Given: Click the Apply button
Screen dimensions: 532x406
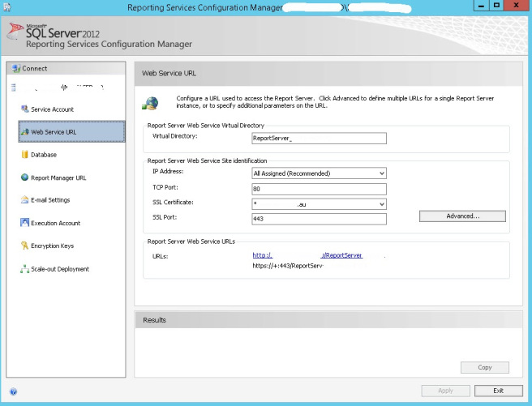Looking at the screenshot, I should click(445, 391).
